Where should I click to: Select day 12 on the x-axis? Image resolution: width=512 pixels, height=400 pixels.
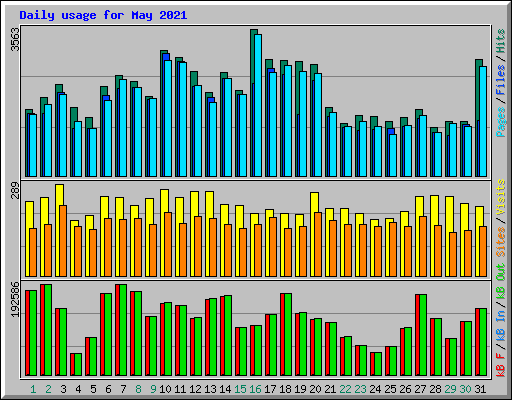click(x=195, y=389)
